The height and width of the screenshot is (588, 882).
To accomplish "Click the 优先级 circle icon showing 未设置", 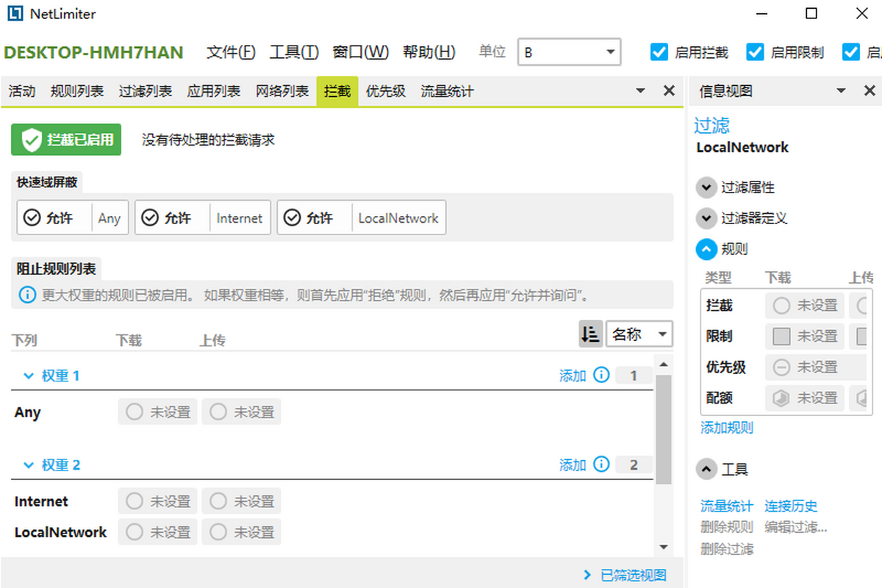I will click(x=782, y=367).
